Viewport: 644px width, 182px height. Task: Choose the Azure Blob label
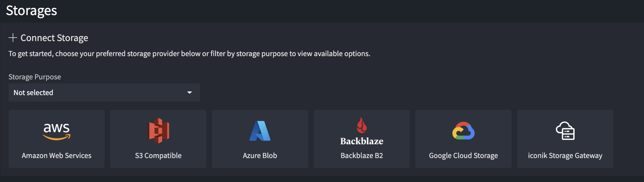260,156
